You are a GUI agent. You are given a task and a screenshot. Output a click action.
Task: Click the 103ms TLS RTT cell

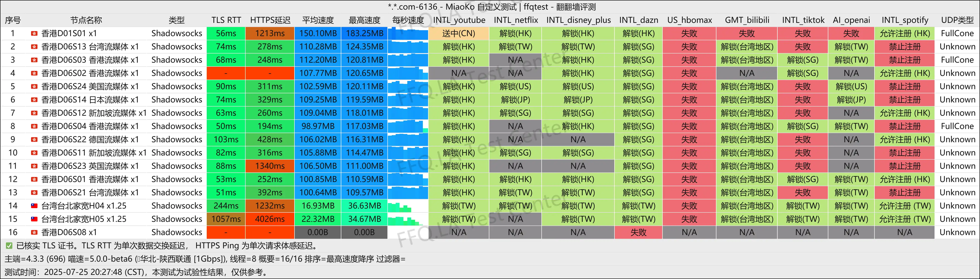pos(226,140)
